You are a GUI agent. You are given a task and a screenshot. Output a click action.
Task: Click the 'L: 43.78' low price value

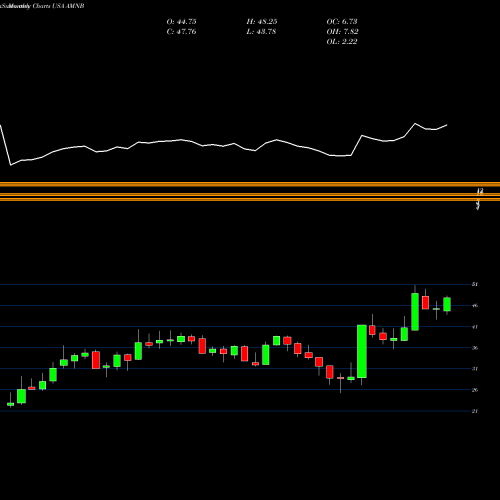pyautogui.click(x=261, y=32)
